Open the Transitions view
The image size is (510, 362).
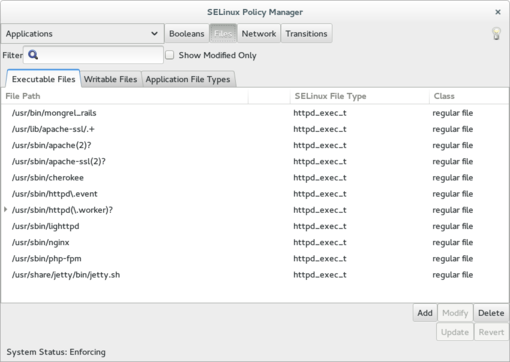coord(306,34)
